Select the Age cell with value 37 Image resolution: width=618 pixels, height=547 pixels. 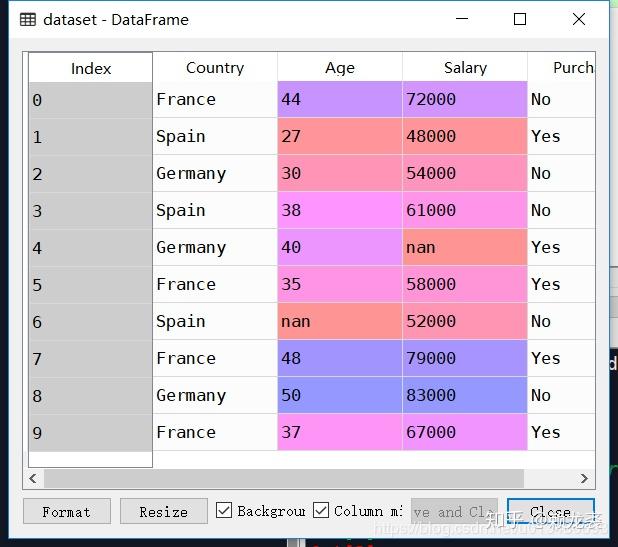point(340,432)
